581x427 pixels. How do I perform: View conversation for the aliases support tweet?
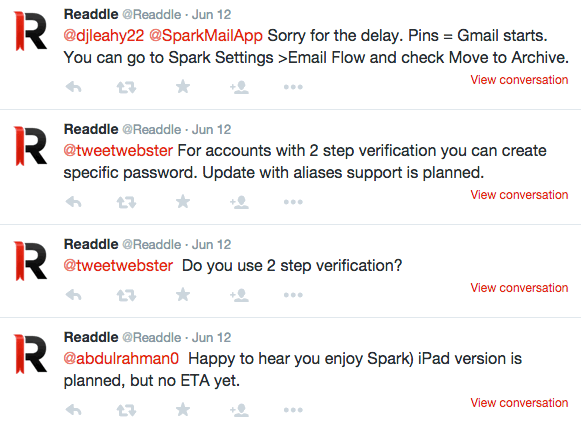(519, 195)
